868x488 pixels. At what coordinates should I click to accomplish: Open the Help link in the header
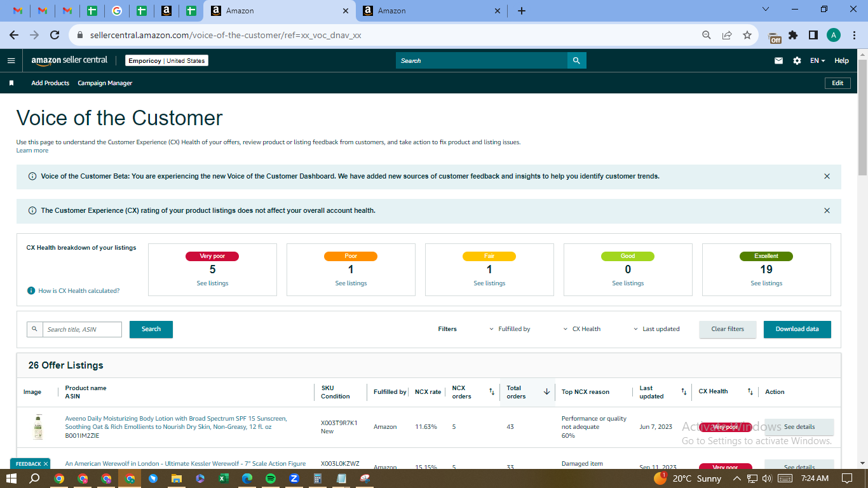tap(841, 60)
